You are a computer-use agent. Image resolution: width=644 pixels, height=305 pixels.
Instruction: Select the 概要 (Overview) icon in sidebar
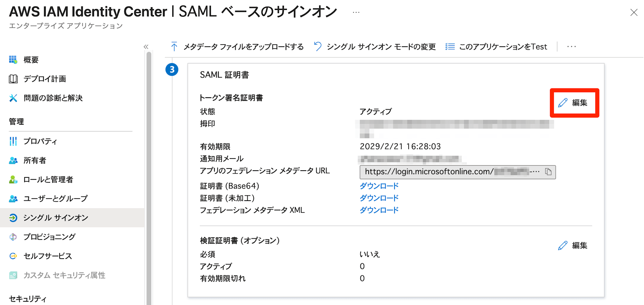coord(13,59)
